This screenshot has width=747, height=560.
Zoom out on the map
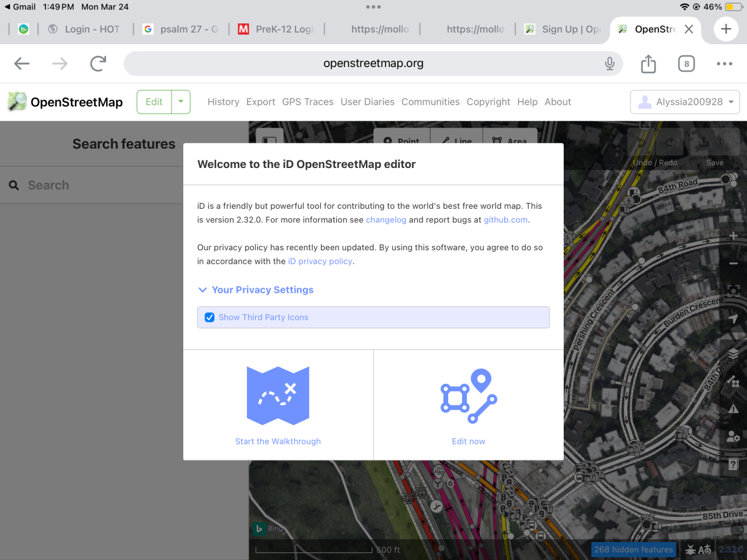tap(734, 263)
